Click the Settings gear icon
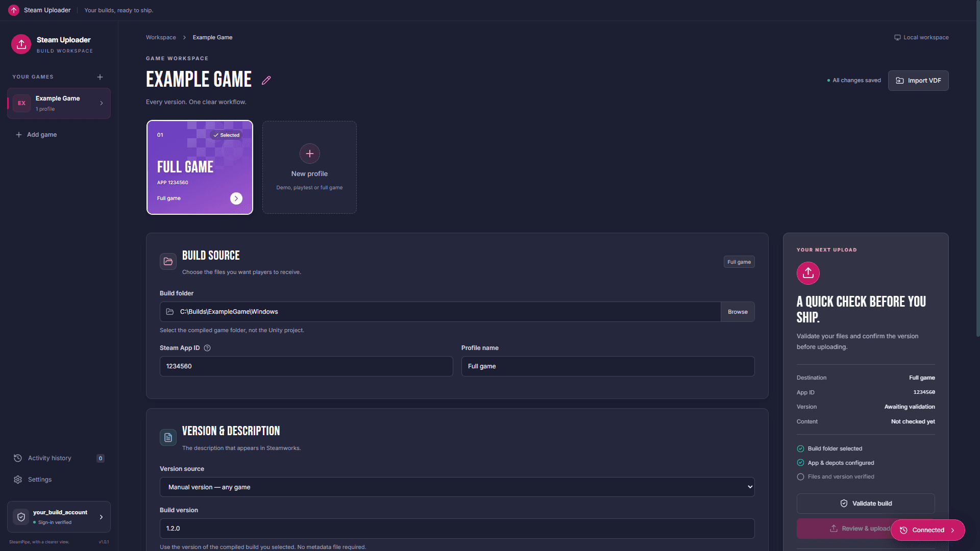The image size is (980, 551). [x=18, y=480]
